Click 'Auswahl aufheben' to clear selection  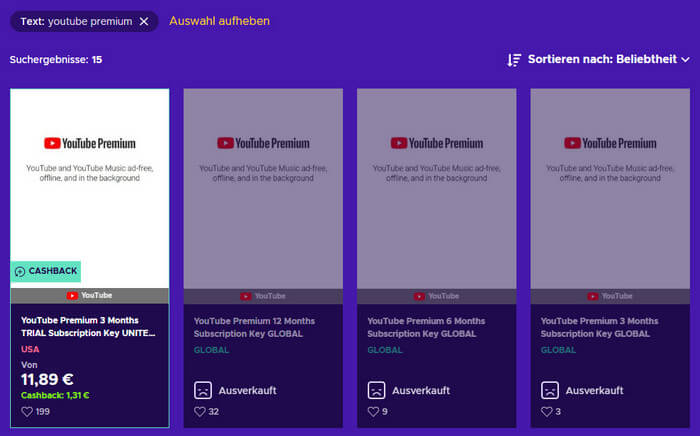click(x=219, y=21)
